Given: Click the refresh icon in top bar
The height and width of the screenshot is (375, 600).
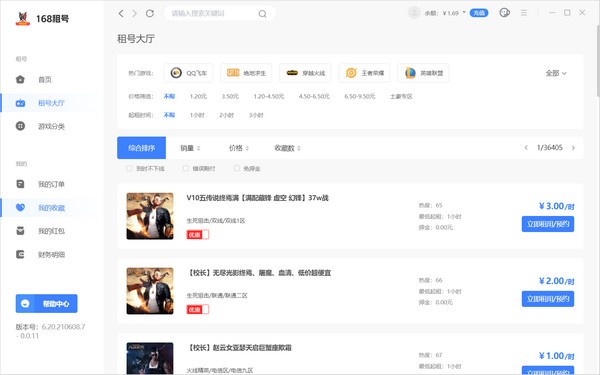Looking at the screenshot, I should point(150,13).
